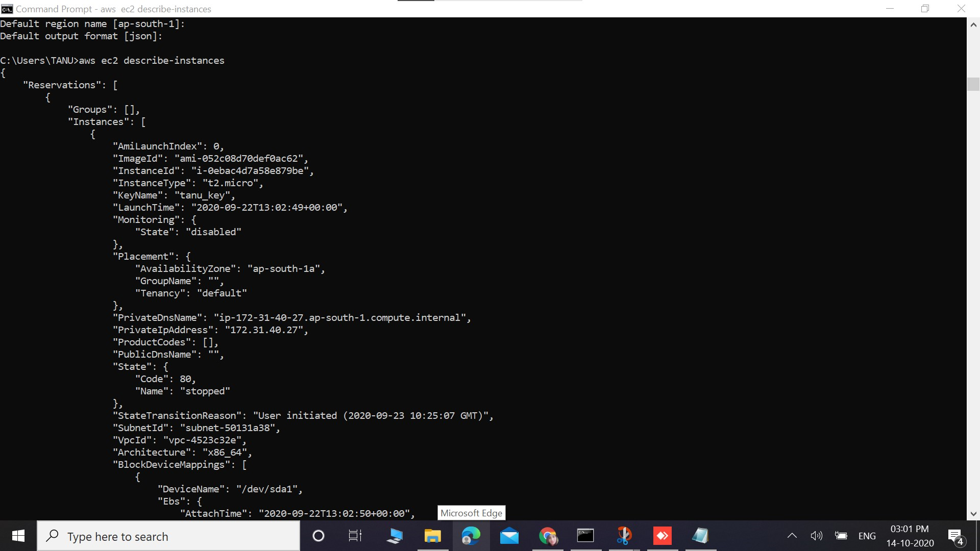Click the Monitoring State "disabled" line
Screen dimensions: 980x551
tap(188, 232)
